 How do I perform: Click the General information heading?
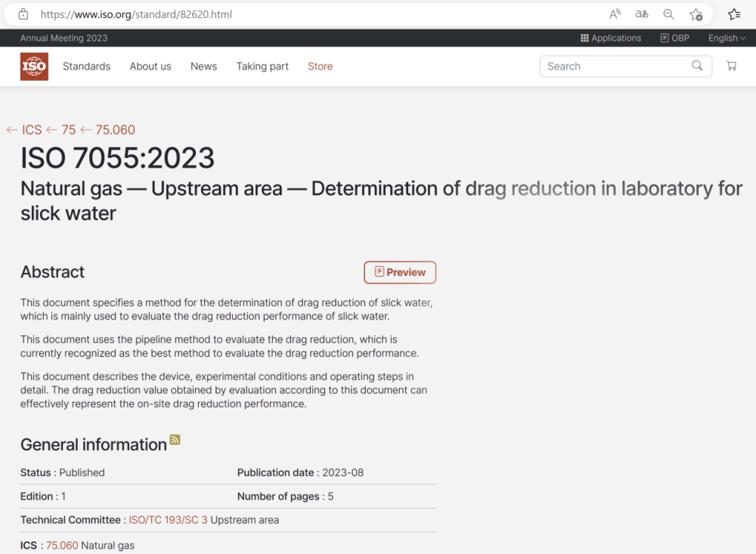(94, 444)
